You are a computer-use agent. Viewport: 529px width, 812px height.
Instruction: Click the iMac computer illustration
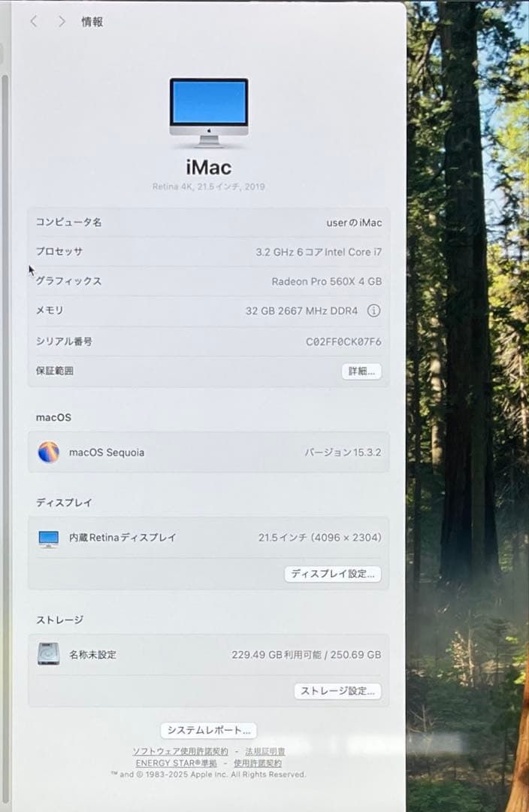209,113
